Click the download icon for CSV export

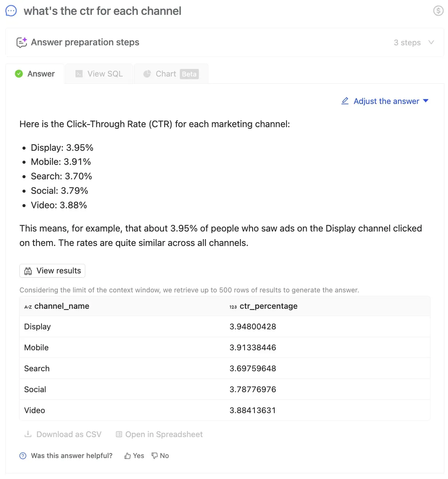(28, 434)
